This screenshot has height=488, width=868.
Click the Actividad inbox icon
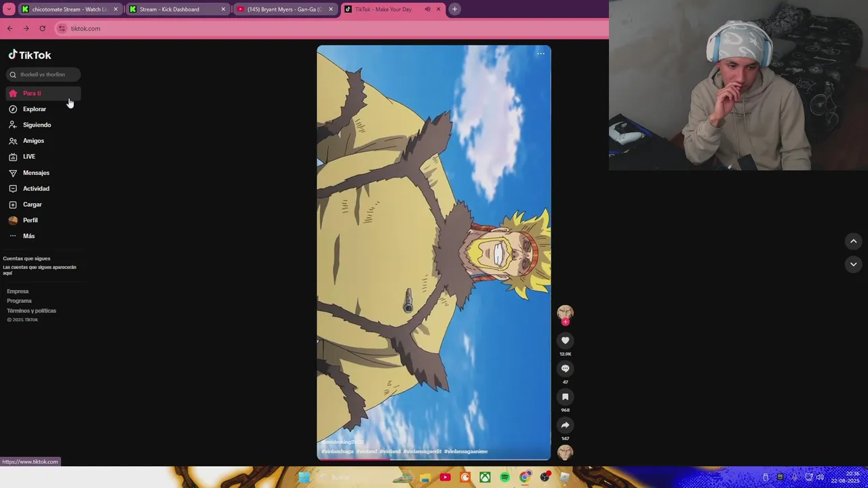coord(13,188)
